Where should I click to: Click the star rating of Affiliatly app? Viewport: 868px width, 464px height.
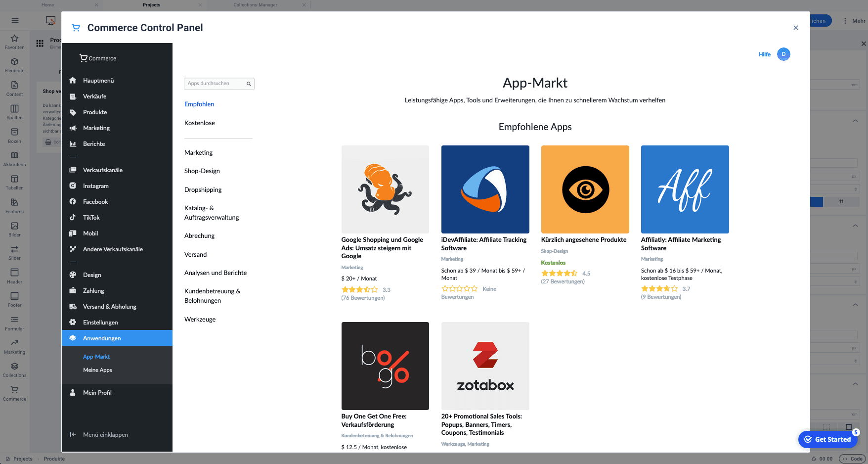(659, 288)
